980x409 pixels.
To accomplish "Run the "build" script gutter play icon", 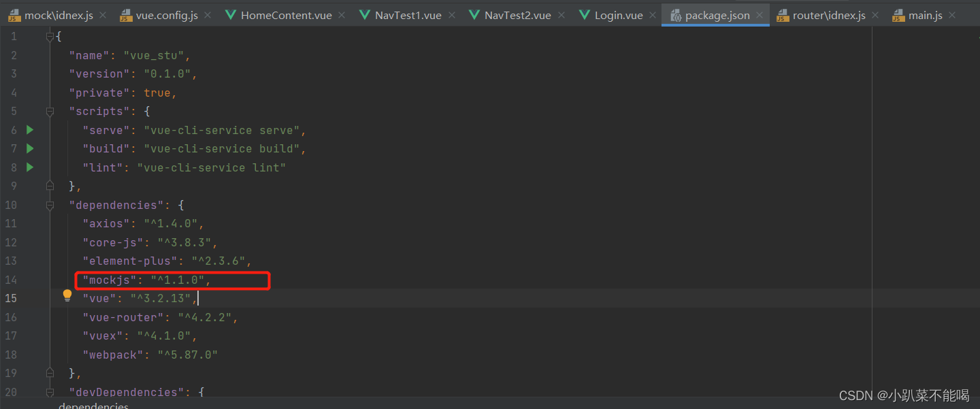I will [x=29, y=148].
